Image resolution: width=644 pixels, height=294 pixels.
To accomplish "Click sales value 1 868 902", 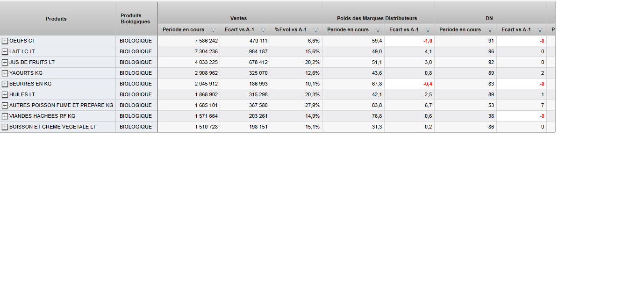I will point(206,95).
